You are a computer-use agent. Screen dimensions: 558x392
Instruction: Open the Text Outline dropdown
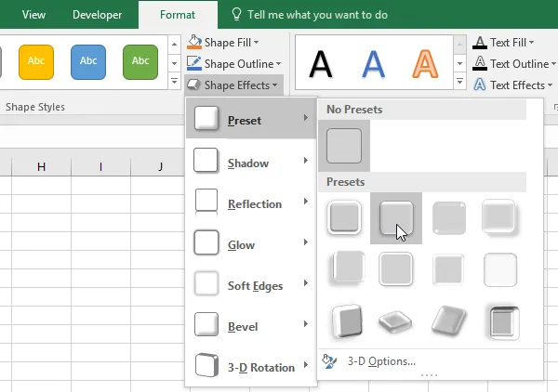pos(514,64)
